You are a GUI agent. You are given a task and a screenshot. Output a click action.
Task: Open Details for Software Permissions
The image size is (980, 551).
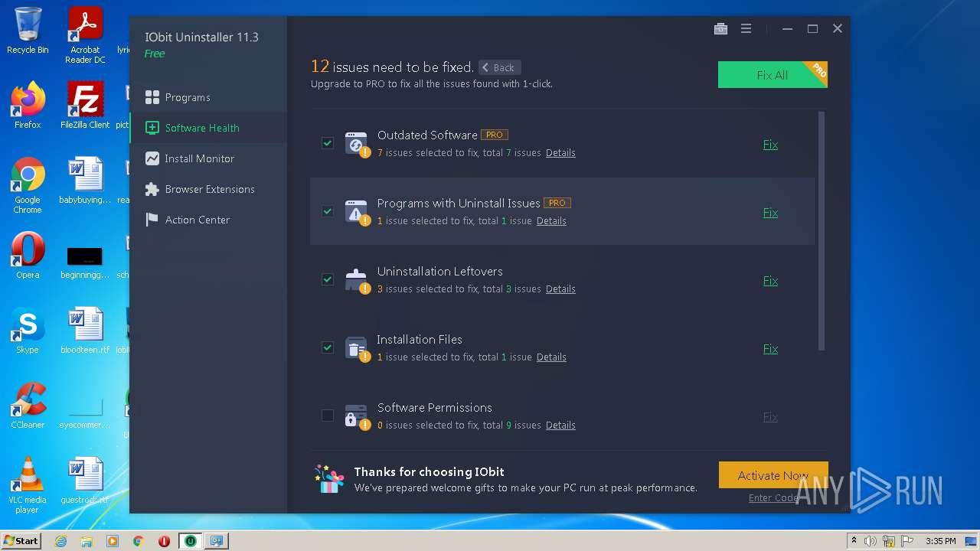pyautogui.click(x=560, y=425)
